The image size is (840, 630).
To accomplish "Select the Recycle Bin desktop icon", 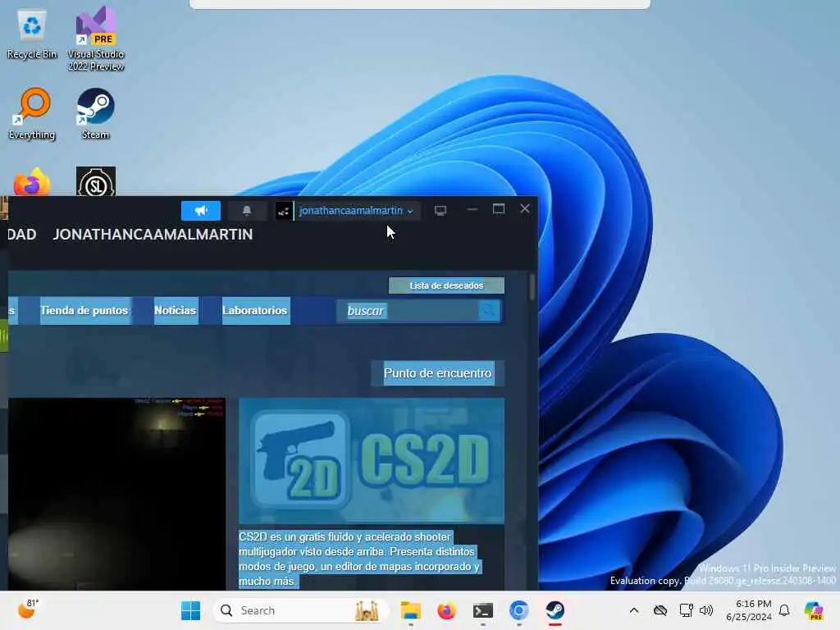I will click(32, 34).
